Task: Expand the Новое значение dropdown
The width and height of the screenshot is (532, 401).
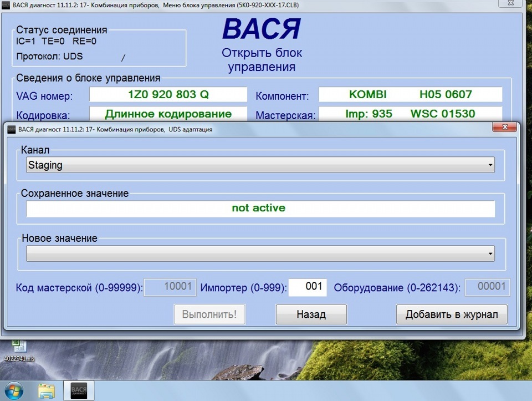Action: click(260, 253)
